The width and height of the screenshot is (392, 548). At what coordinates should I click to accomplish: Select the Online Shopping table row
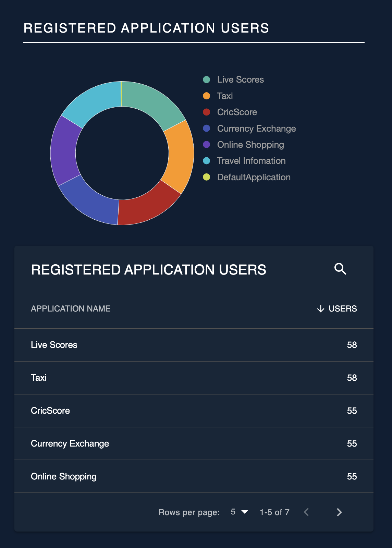[x=194, y=476]
